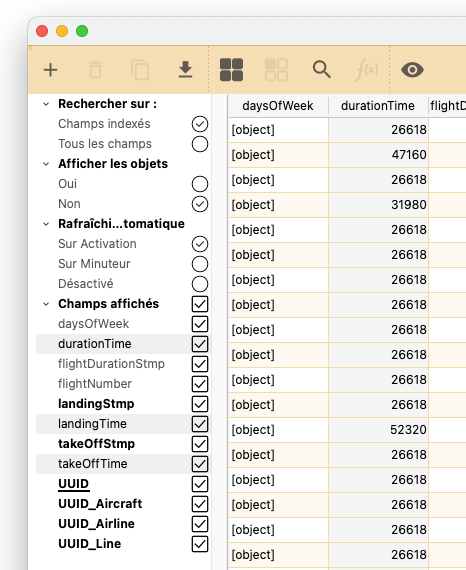Click the daysOfWeek column header

click(278, 106)
